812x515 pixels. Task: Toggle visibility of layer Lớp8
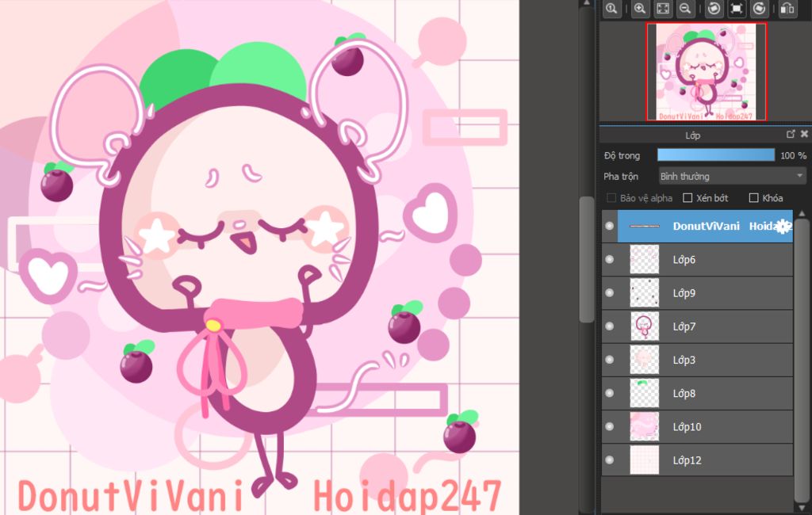pyautogui.click(x=610, y=393)
